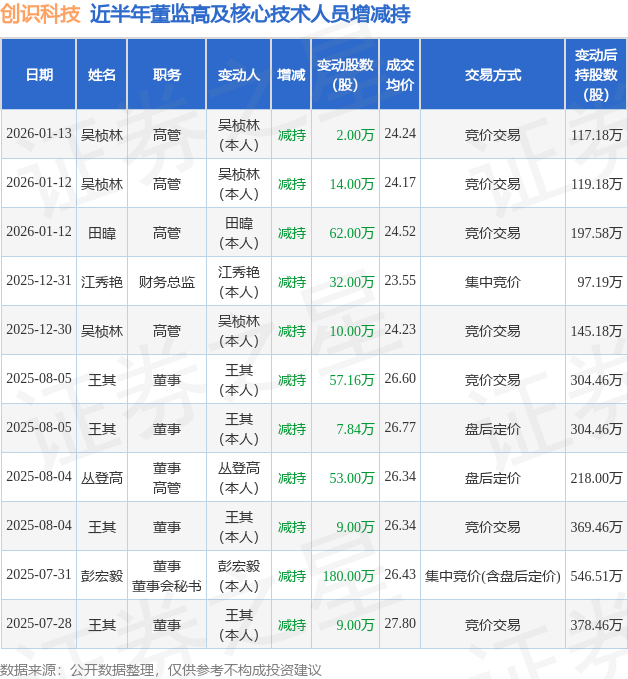
Task: Click 江秀艳 in the 姓名 column
Action: 102,282
